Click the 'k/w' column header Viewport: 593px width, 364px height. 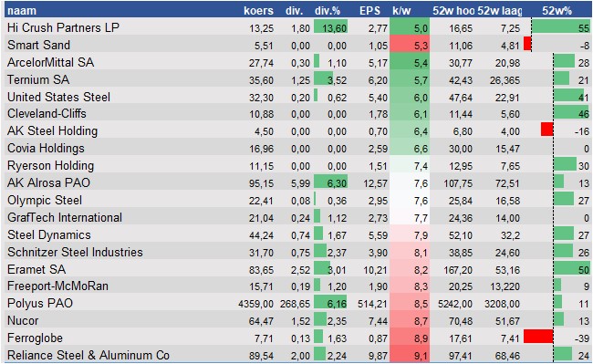click(x=401, y=11)
